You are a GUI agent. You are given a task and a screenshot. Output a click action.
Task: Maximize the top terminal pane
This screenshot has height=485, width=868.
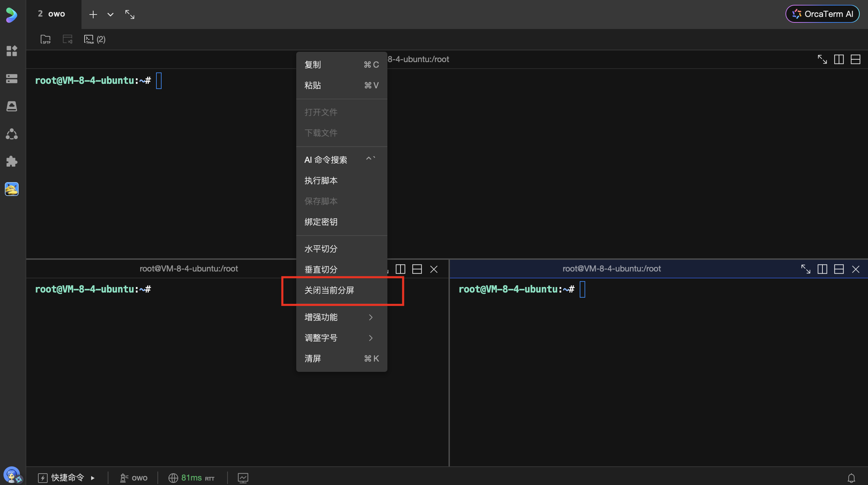click(822, 59)
